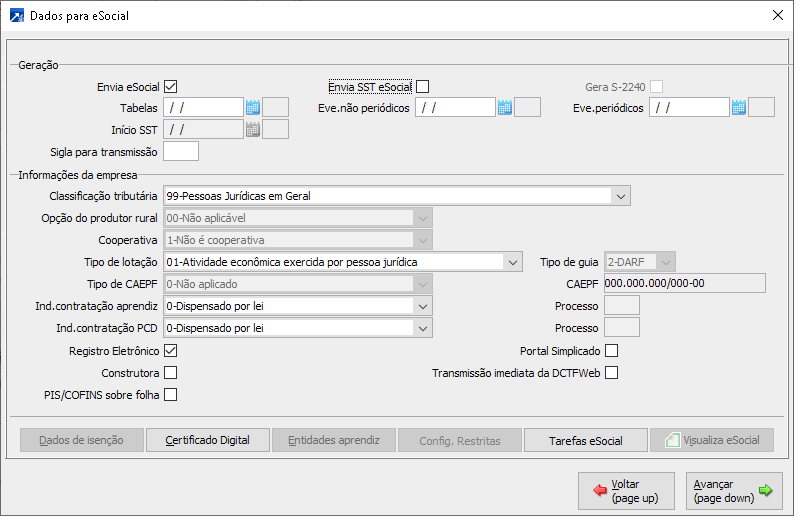The image size is (808, 523).
Task: Open the Tipo de guia dropdown
Action: pyautogui.click(x=666, y=262)
